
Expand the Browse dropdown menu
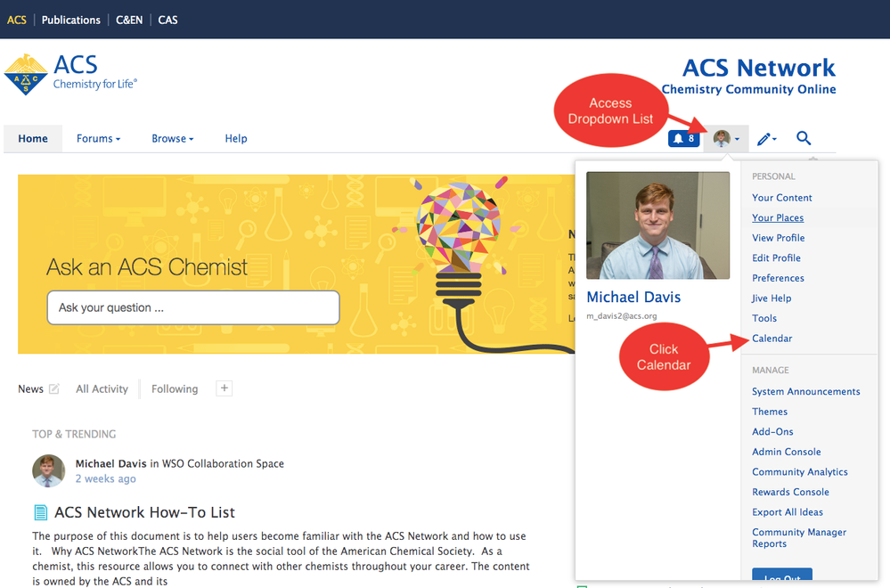[172, 139]
